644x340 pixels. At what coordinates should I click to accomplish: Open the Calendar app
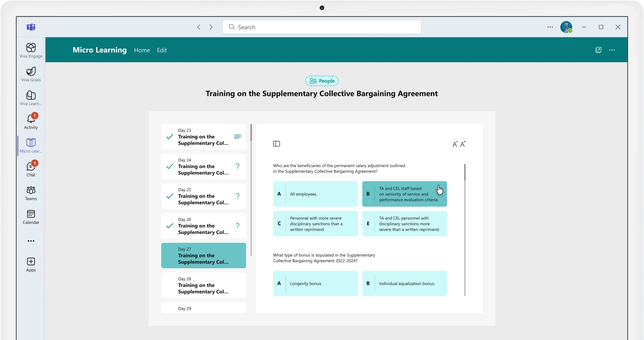pos(31,217)
